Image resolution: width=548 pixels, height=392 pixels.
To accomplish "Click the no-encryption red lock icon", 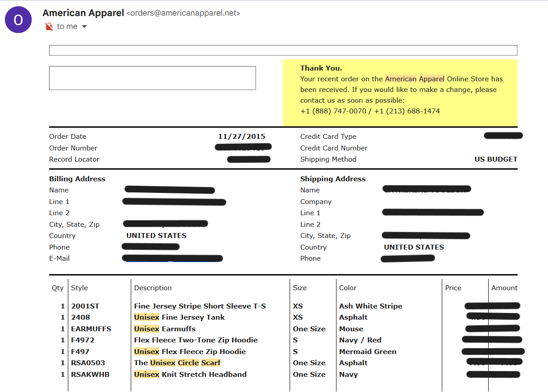I will pyautogui.click(x=49, y=27).
